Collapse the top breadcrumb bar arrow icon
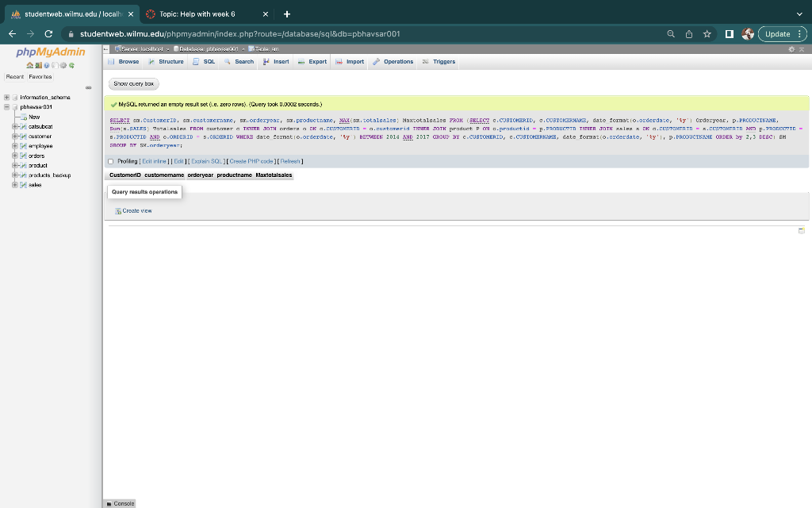 click(801, 49)
